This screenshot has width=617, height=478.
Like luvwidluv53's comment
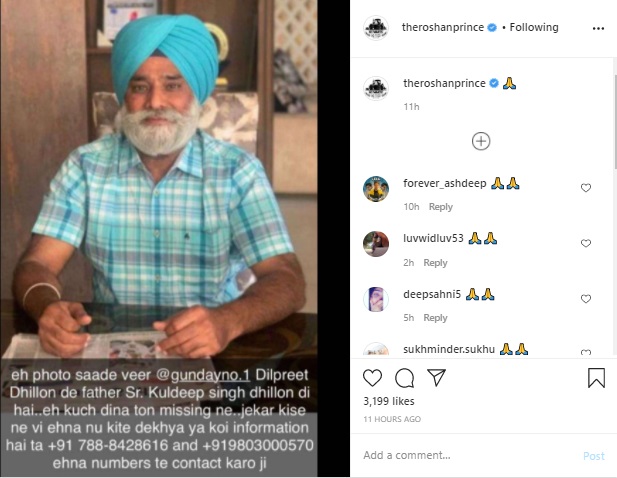pos(586,243)
